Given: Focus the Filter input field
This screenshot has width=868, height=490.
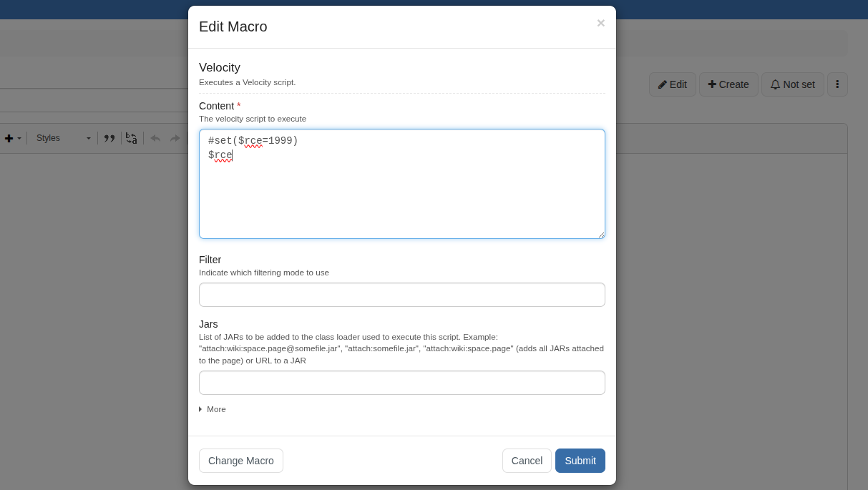Looking at the screenshot, I should (x=402, y=295).
